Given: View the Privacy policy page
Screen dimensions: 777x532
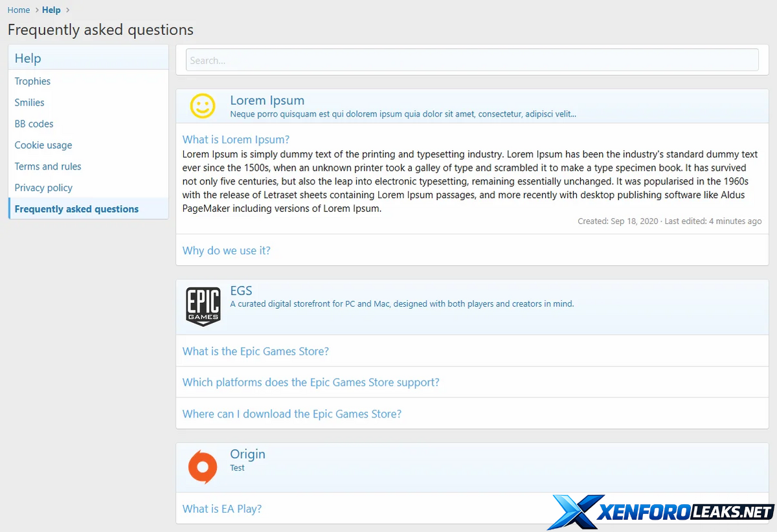Looking at the screenshot, I should click(x=43, y=188).
